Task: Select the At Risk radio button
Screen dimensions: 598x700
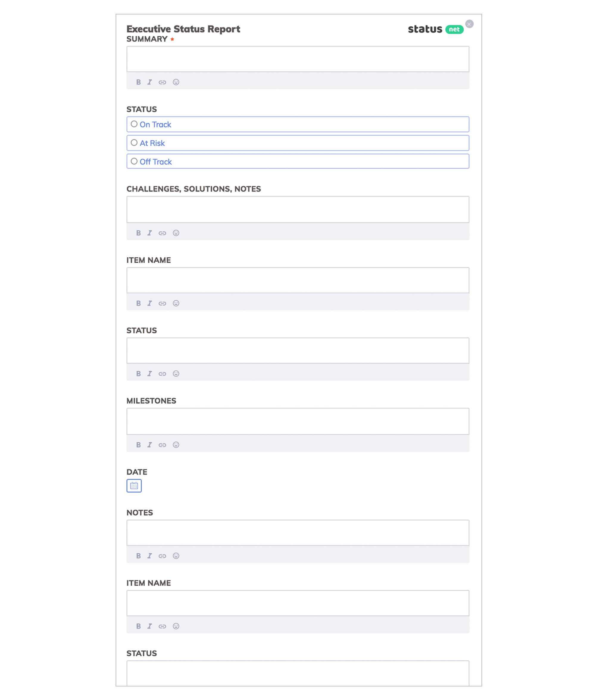Action: pos(134,143)
